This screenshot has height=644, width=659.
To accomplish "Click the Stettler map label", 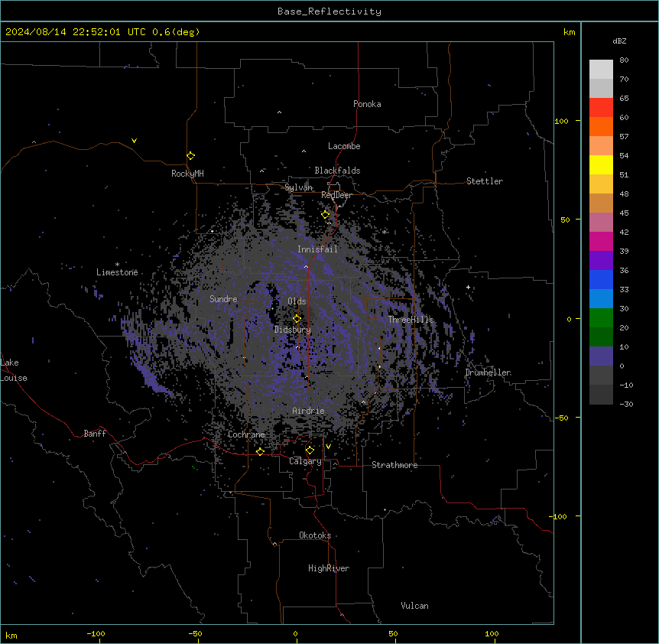I will tap(485, 181).
